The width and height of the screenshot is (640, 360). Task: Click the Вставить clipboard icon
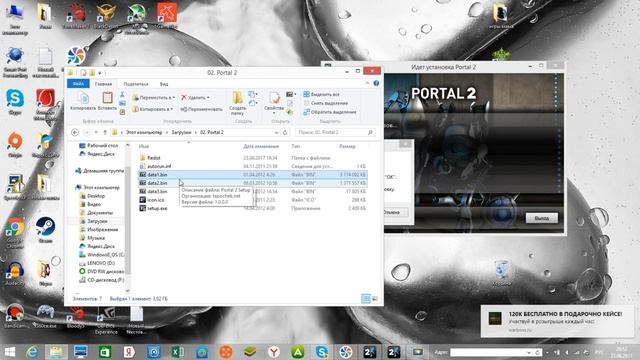pyautogui.click(x=107, y=98)
